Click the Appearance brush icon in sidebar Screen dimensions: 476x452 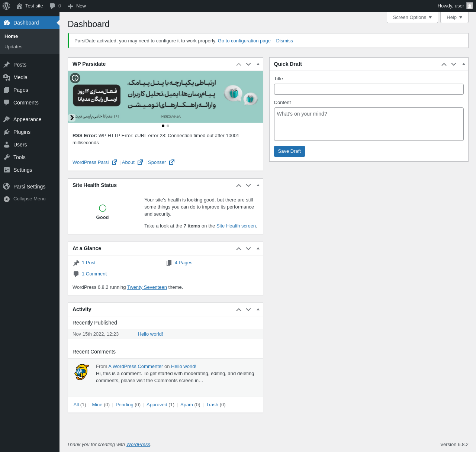[x=7, y=119]
